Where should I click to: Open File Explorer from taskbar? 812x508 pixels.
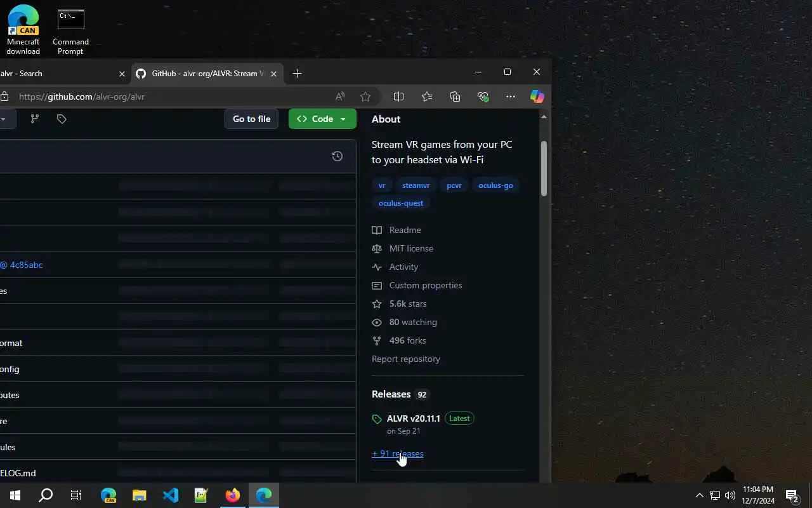[140, 495]
